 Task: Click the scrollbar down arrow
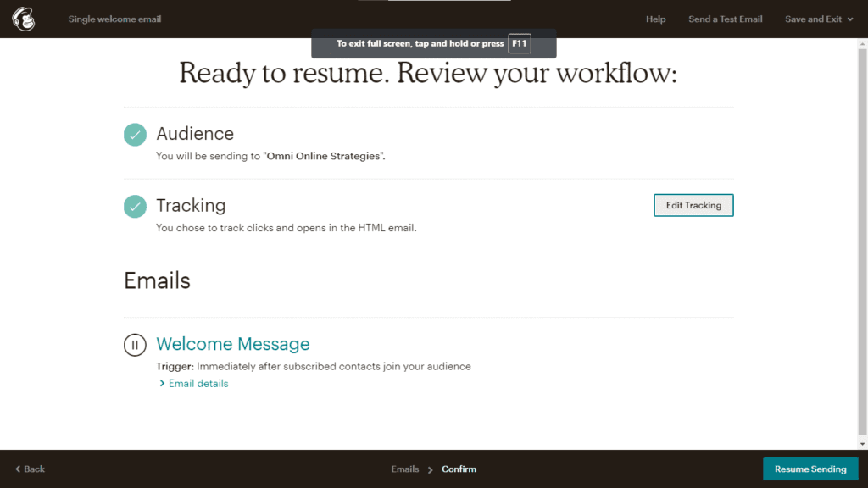click(862, 444)
